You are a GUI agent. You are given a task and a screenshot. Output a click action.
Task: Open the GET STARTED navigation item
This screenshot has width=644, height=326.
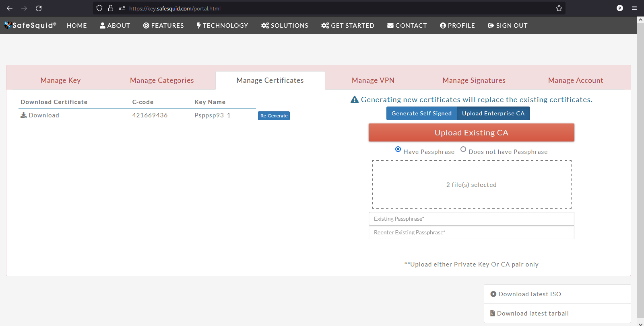348,25
